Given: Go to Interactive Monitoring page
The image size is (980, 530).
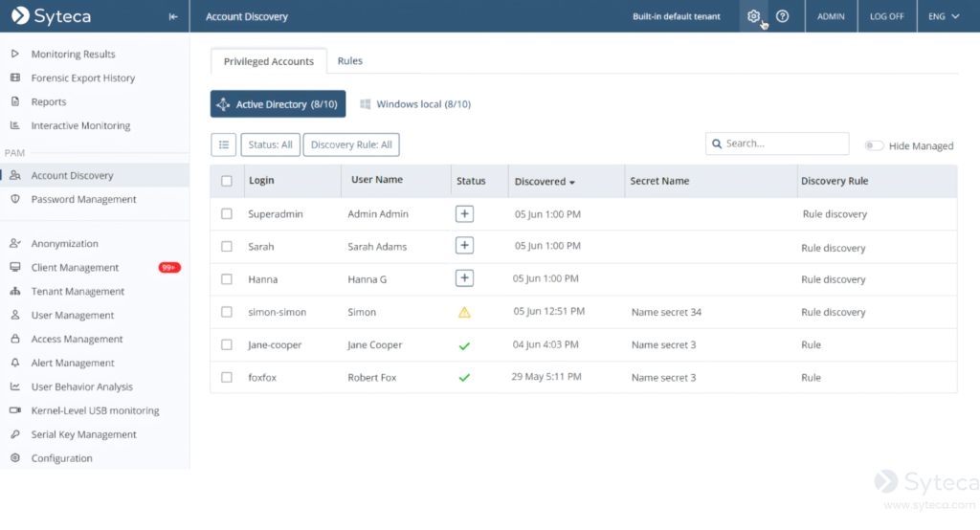Looking at the screenshot, I should [80, 125].
